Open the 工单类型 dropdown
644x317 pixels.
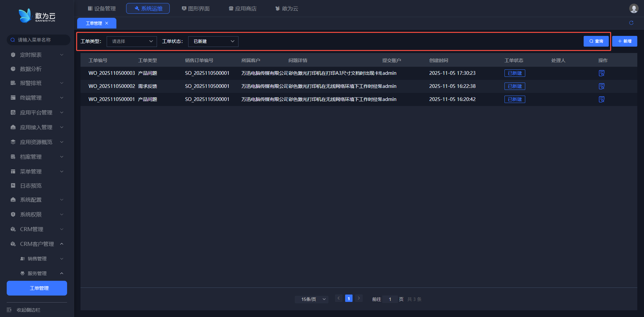pos(131,41)
